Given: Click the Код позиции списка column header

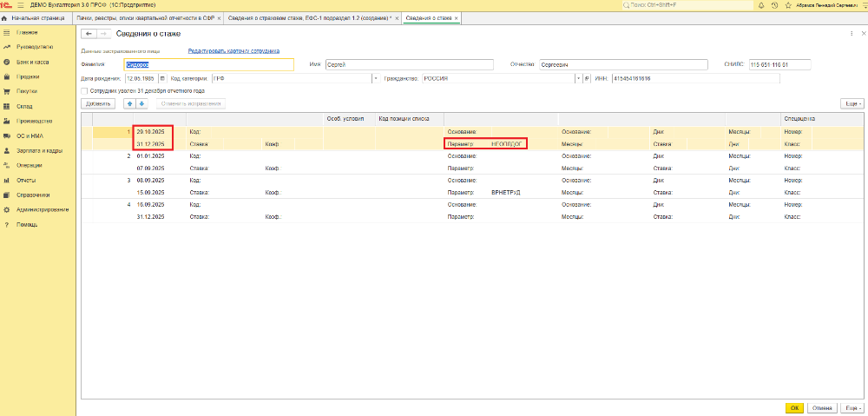Looking at the screenshot, I should pos(410,118).
